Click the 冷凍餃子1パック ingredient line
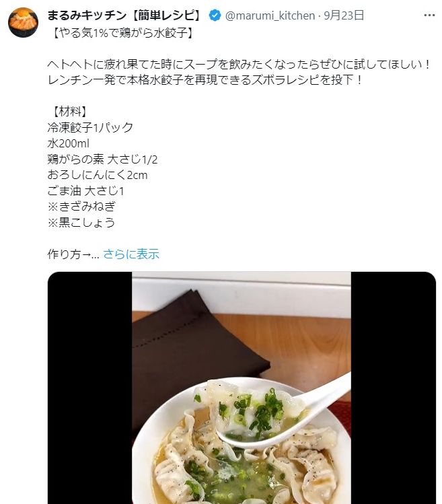The height and width of the screenshot is (504, 442). click(x=90, y=128)
